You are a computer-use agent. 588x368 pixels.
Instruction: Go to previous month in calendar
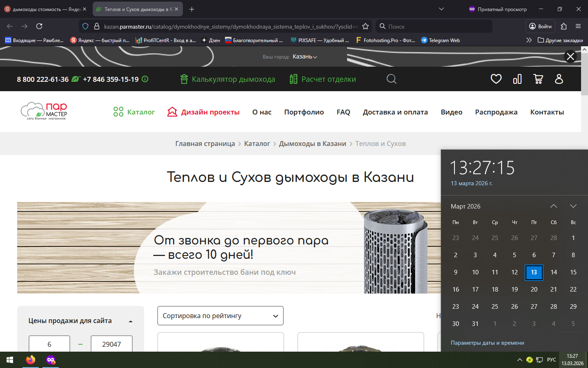553,206
